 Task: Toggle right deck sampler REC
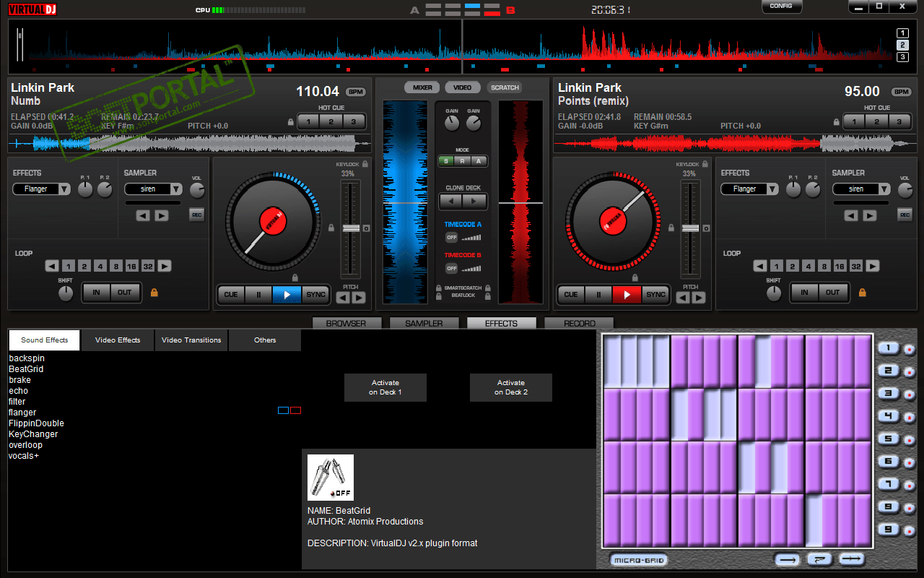tap(905, 215)
